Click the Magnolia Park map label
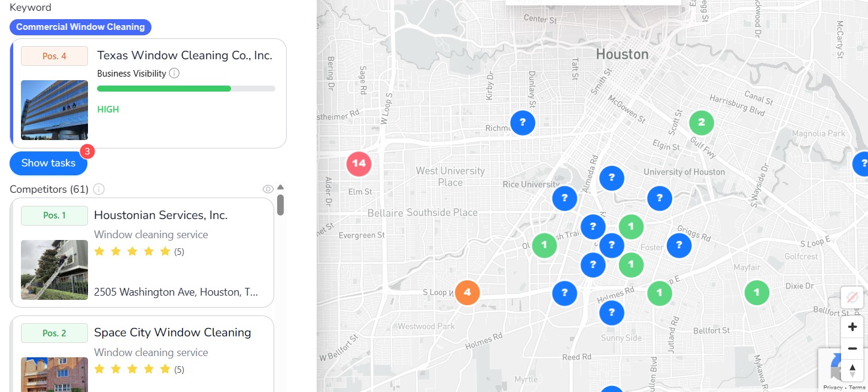 coord(818,133)
